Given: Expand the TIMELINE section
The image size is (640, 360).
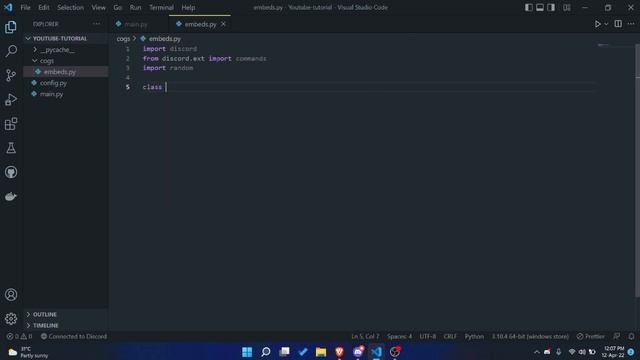Looking at the screenshot, I should click(x=66, y=325).
